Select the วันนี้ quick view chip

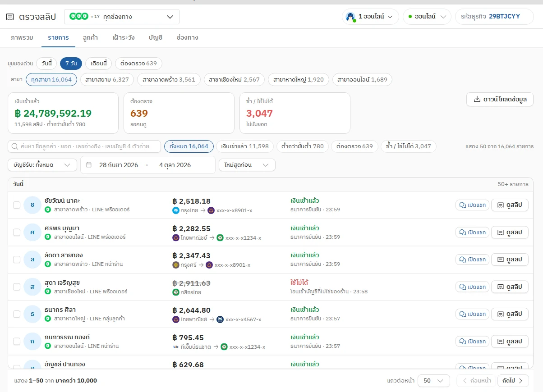click(x=47, y=64)
